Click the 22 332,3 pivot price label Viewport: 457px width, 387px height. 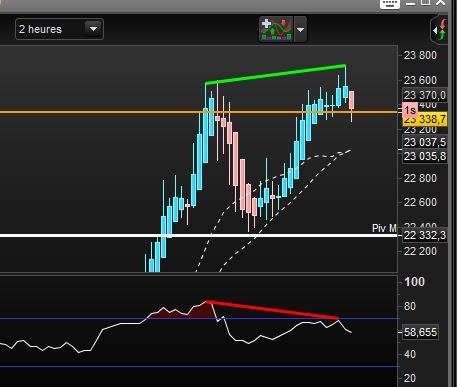tap(425, 235)
